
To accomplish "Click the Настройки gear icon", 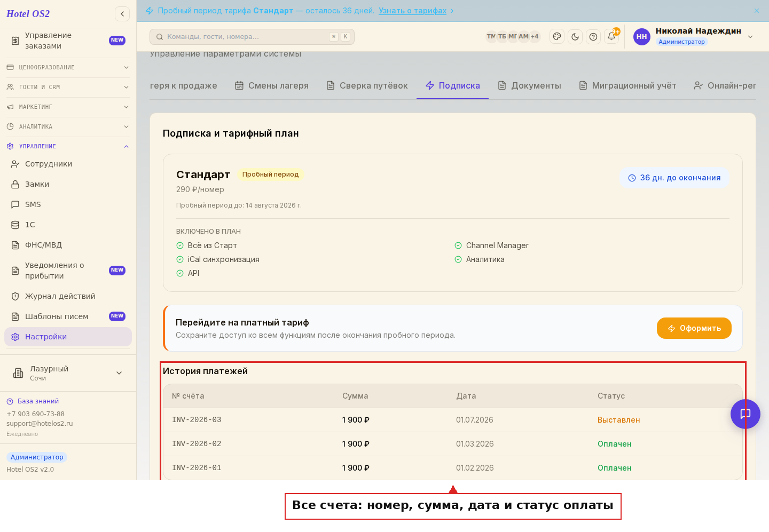I will (15, 337).
